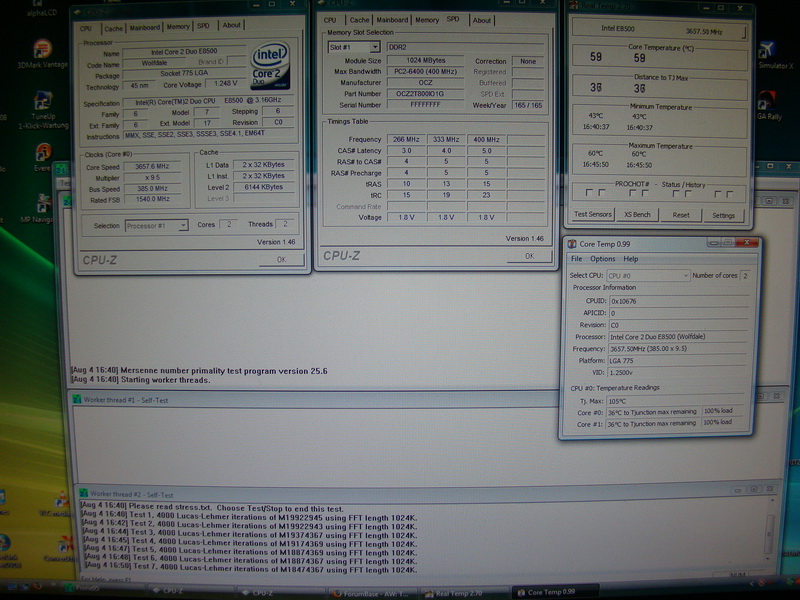
Task: Open Real Temp Settings
Action: pyautogui.click(x=723, y=216)
